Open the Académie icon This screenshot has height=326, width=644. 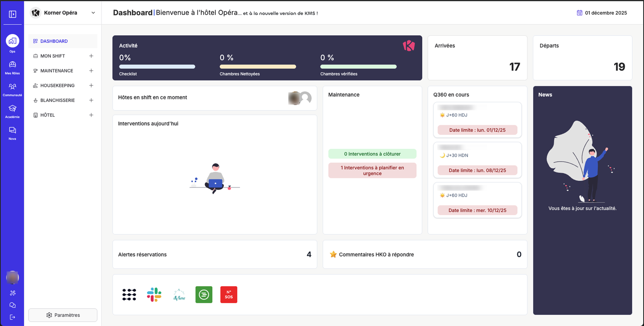point(12,109)
